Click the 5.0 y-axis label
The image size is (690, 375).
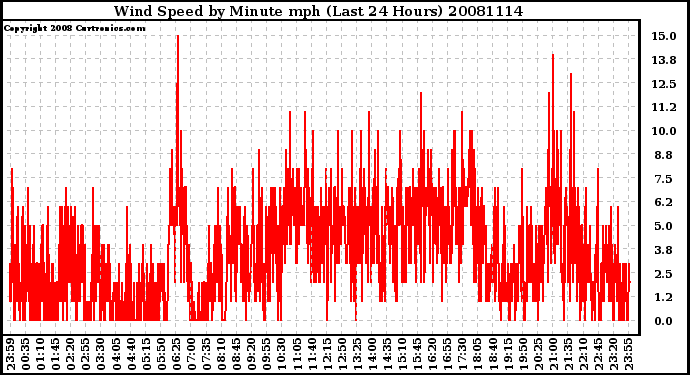[x=664, y=226]
